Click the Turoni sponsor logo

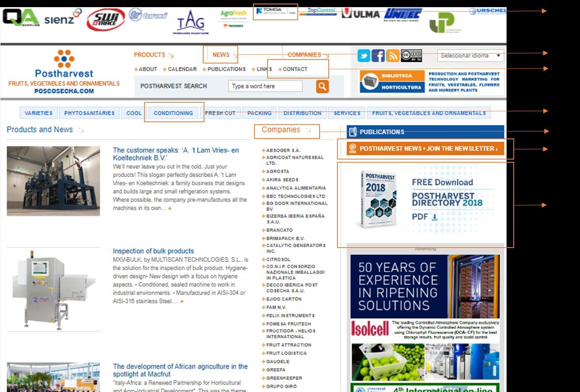click(148, 15)
